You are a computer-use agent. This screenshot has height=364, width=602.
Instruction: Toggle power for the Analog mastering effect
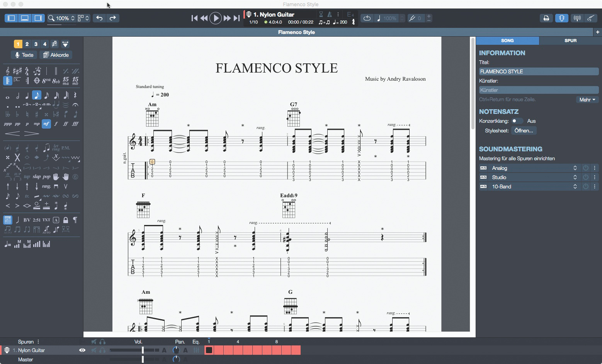click(x=586, y=168)
